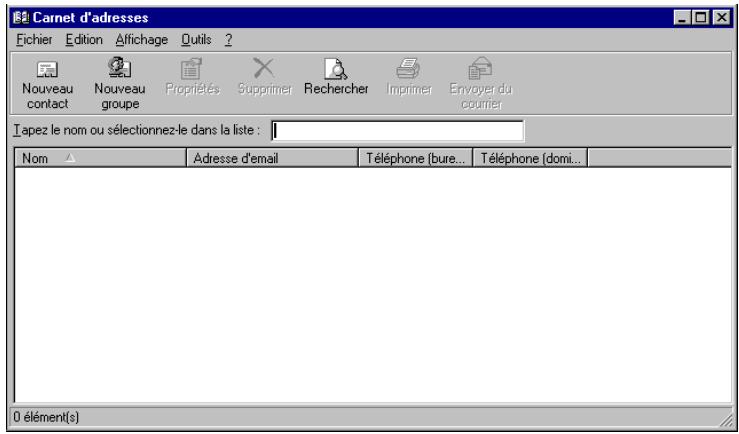Open the Fichier menu
This screenshot has width=739, height=434.
tap(34, 40)
